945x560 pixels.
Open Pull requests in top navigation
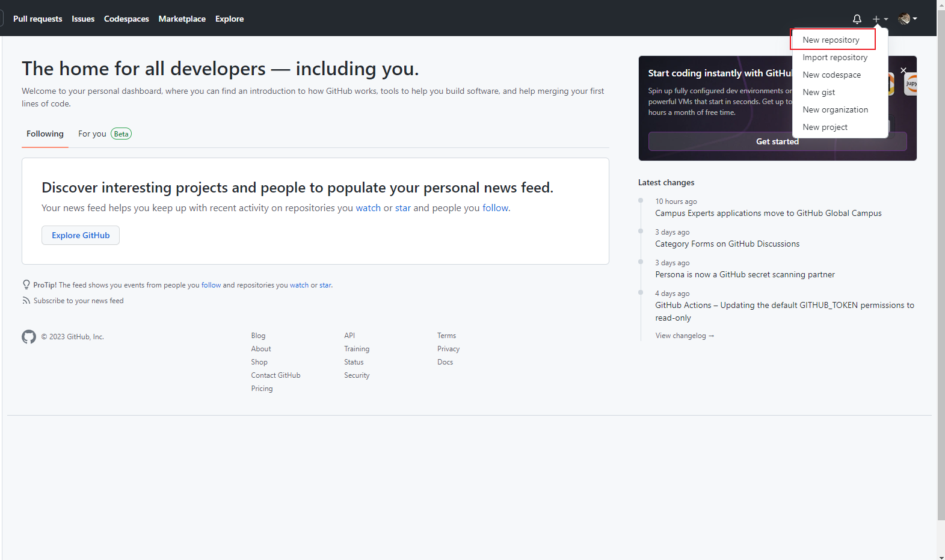click(x=37, y=19)
